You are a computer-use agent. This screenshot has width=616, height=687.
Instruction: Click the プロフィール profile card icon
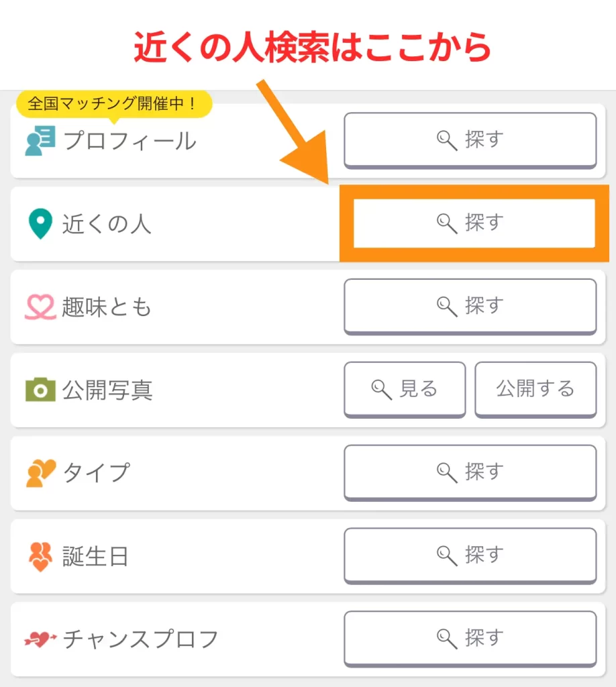point(40,142)
